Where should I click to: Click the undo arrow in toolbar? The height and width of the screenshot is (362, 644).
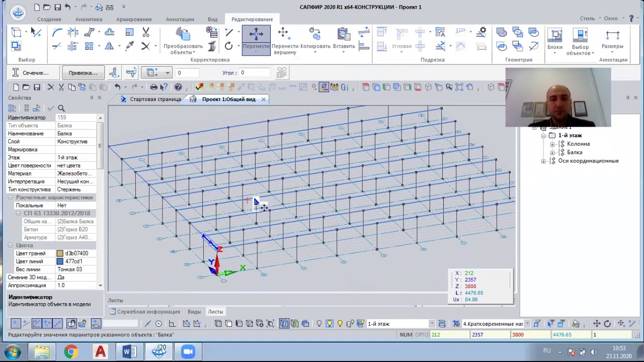click(x=117, y=87)
